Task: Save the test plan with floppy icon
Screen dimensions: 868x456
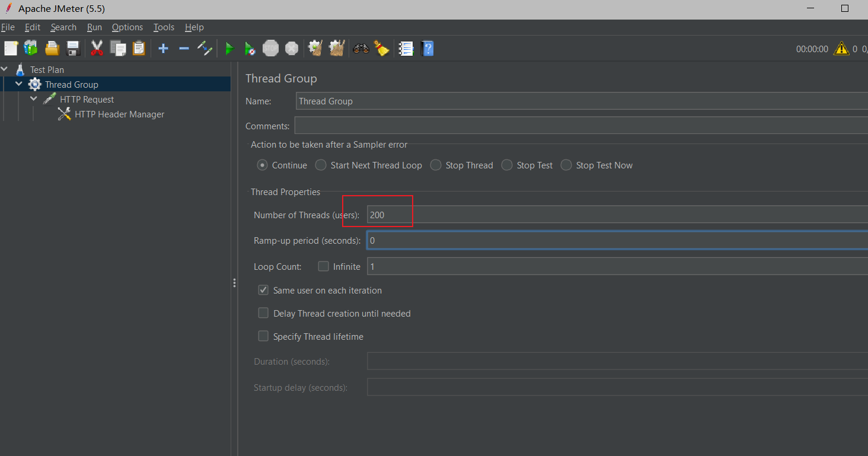Action: [73, 49]
